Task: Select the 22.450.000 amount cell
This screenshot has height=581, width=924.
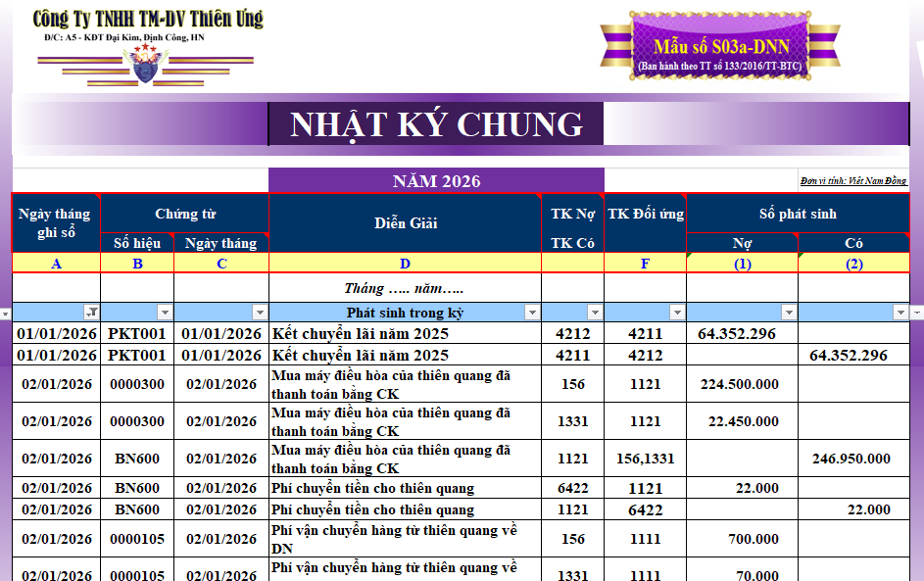Action: [743, 421]
